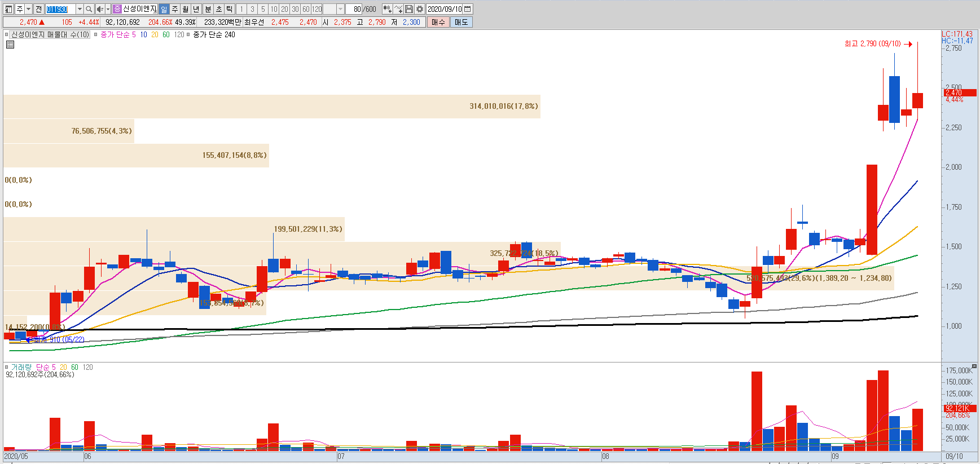Click 종가 단순 240 moving average label
The width and height of the screenshot is (980, 464).
[214, 34]
